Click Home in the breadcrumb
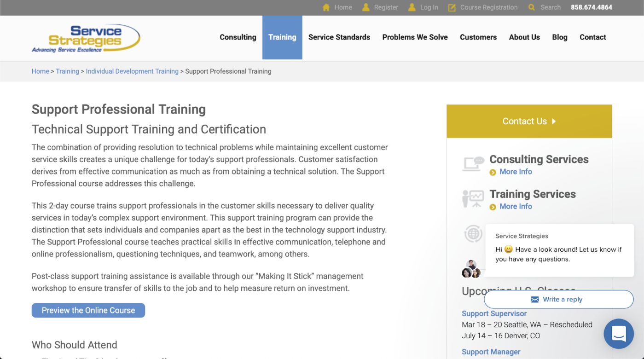 [41, 71]
